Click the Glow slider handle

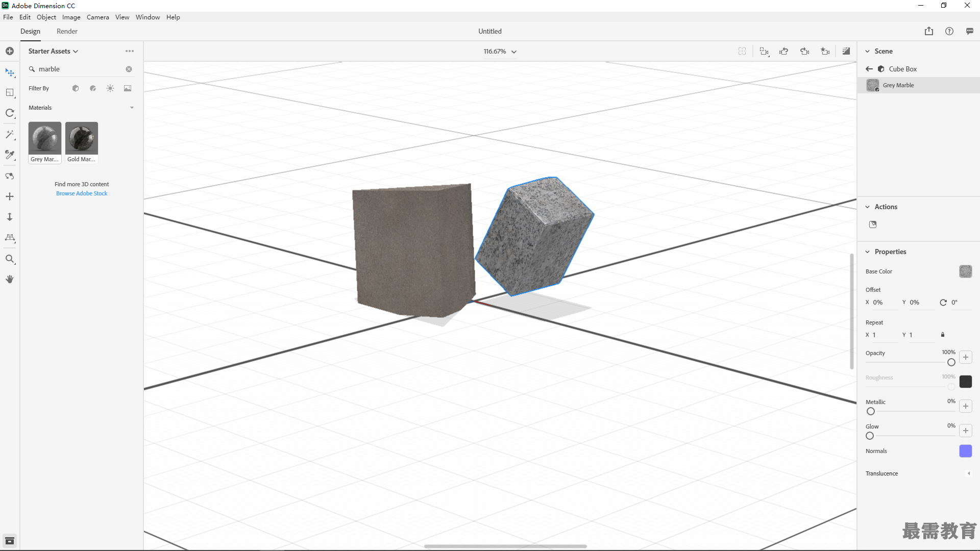coord(870,436)
